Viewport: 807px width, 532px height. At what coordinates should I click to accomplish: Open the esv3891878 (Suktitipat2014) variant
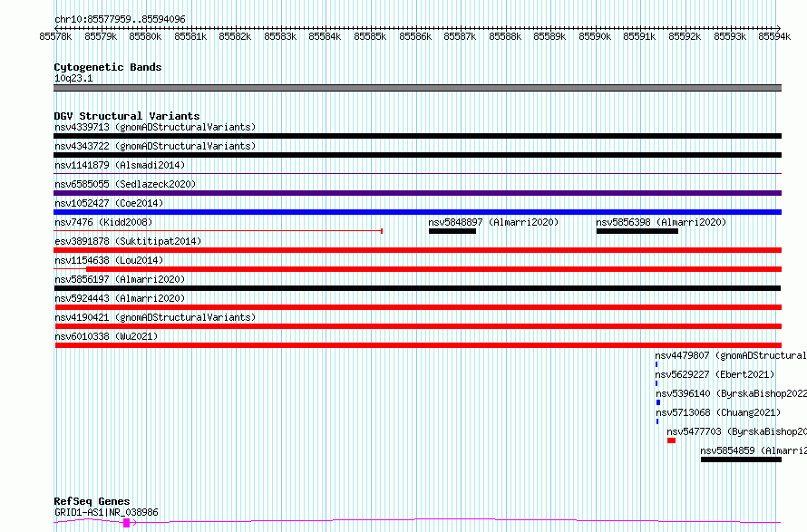pyautogui.click(x=128, y=241)
